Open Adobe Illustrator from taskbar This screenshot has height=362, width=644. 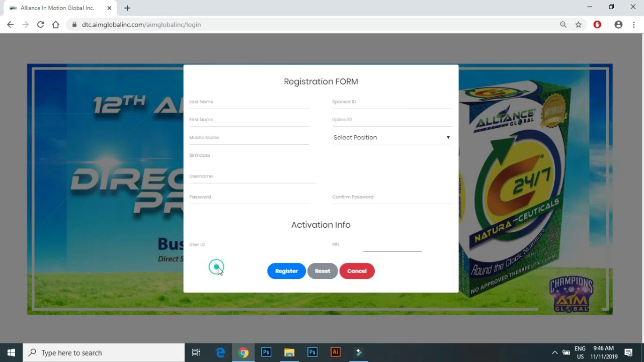336,352
